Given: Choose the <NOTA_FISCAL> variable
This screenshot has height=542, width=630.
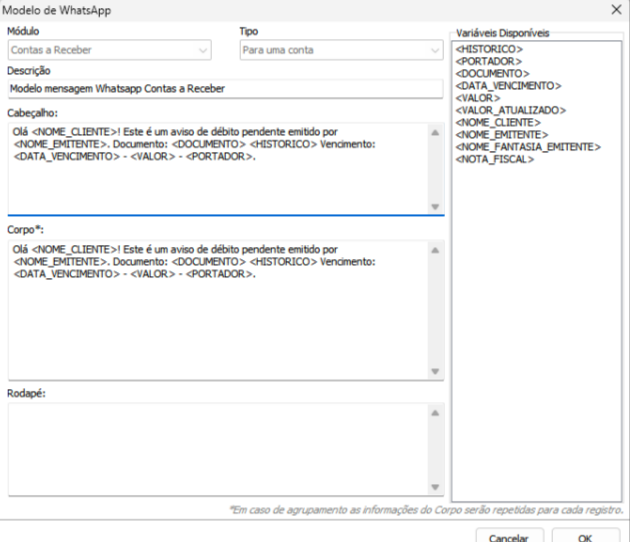Looking at the screenshot, I should [493, 159].
